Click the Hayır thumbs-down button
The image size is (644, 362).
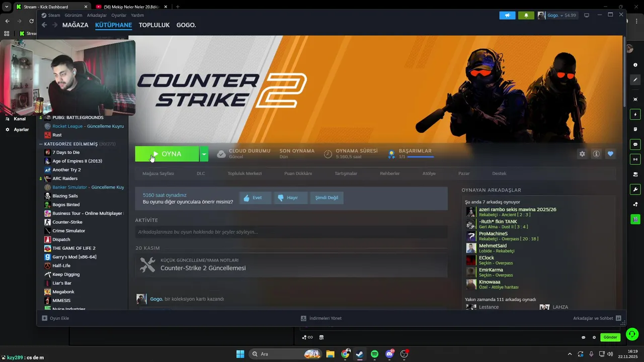[x=290, y=198]
